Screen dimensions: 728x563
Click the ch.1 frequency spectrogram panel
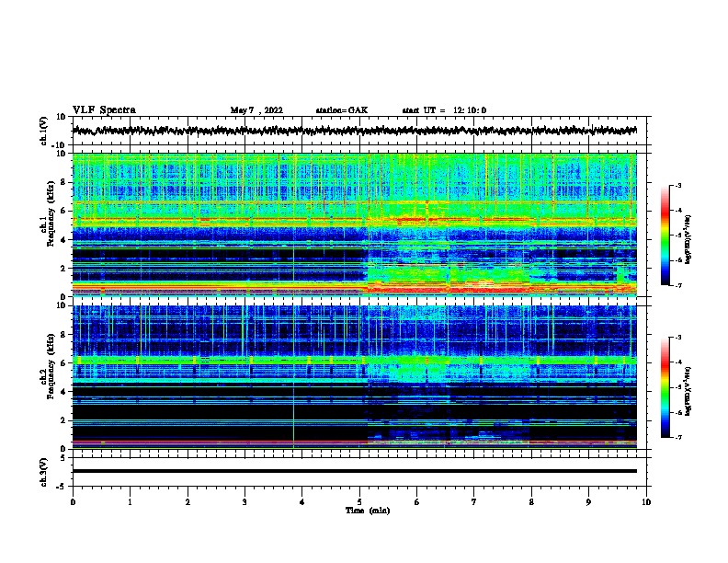(354, 224)
